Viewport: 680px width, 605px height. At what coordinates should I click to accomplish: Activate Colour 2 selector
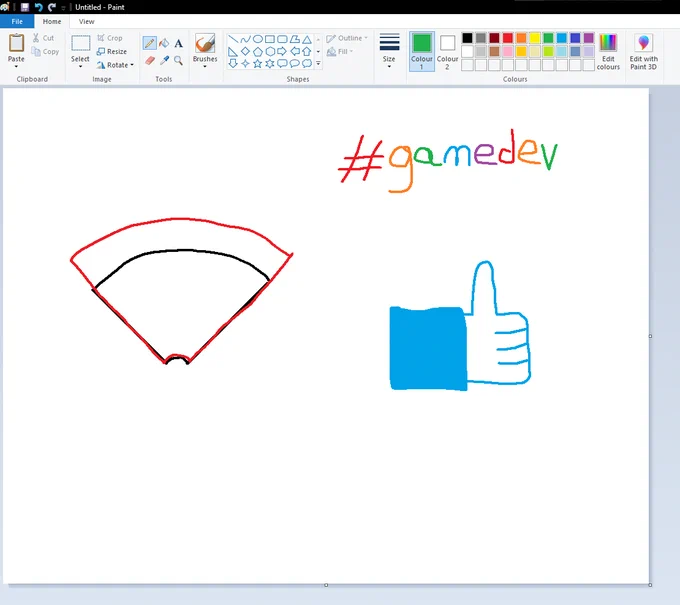[x=447, y=51]
